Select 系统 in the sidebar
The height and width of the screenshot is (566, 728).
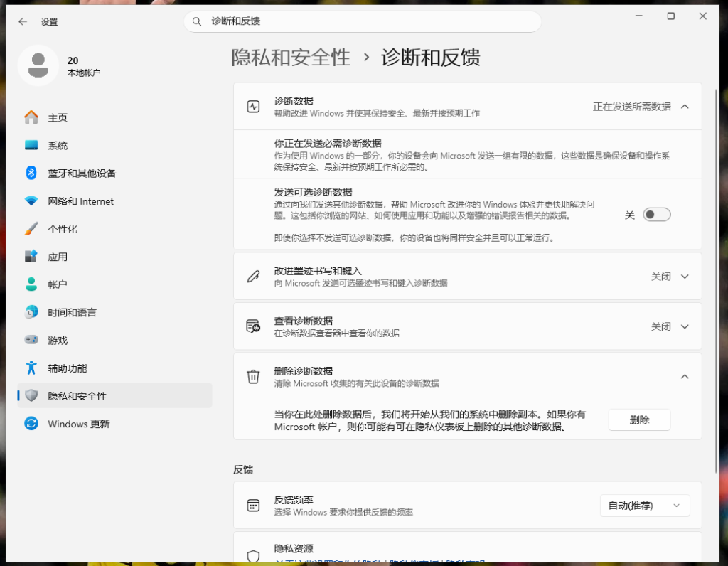click(114, 145)
